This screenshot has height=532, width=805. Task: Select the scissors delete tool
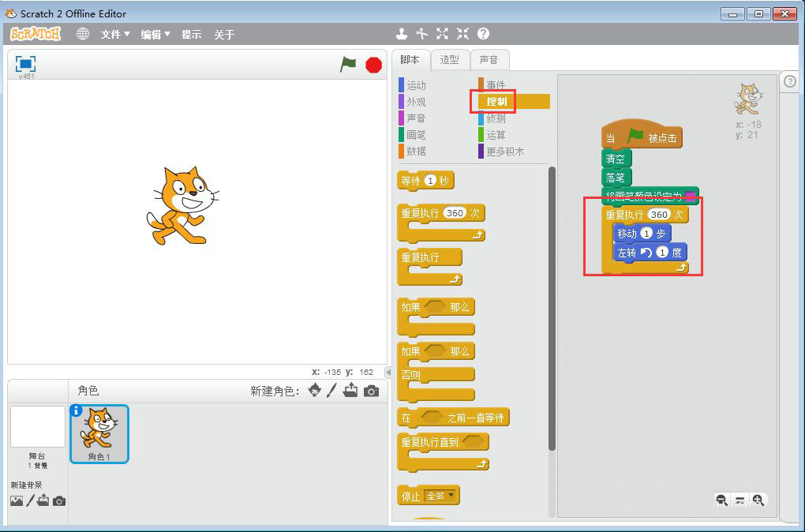click(x=422, y=34)
